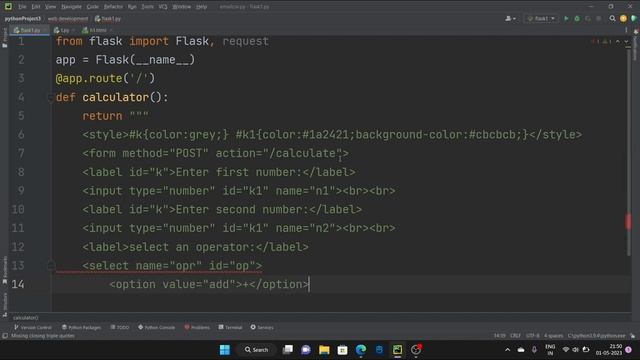Open the Run menu
This screenshot has height=360, width=640.
[x=132, y=7]
